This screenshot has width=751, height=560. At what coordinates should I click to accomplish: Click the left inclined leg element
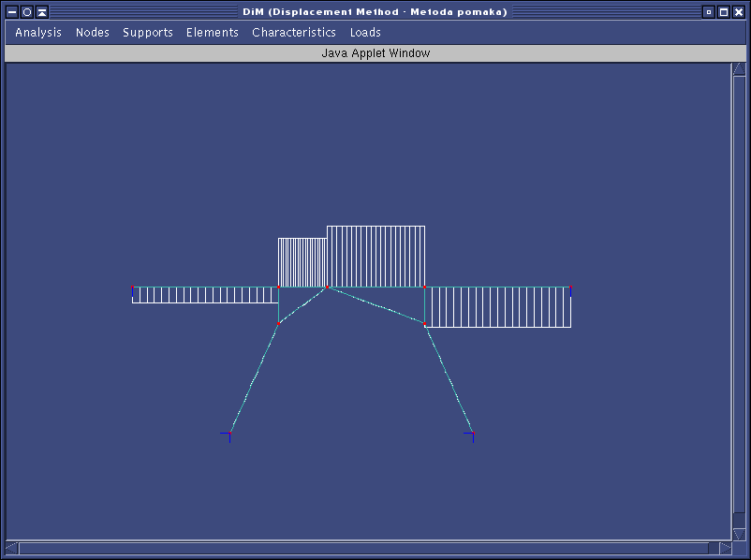pyautogui.click(x=255, y=378)
